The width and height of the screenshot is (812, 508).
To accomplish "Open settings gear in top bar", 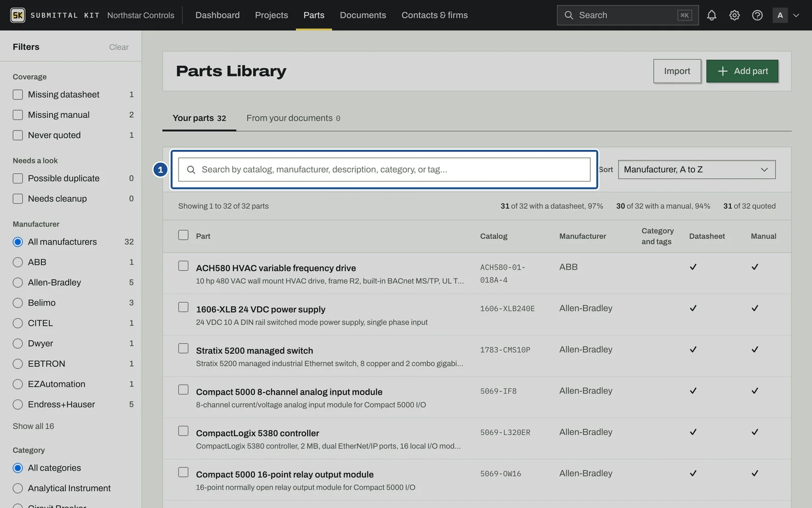I will click(x=734, y=15).
